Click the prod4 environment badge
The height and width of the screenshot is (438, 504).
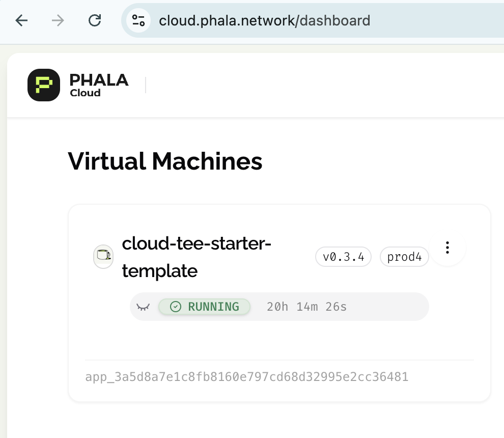point(404,257)
